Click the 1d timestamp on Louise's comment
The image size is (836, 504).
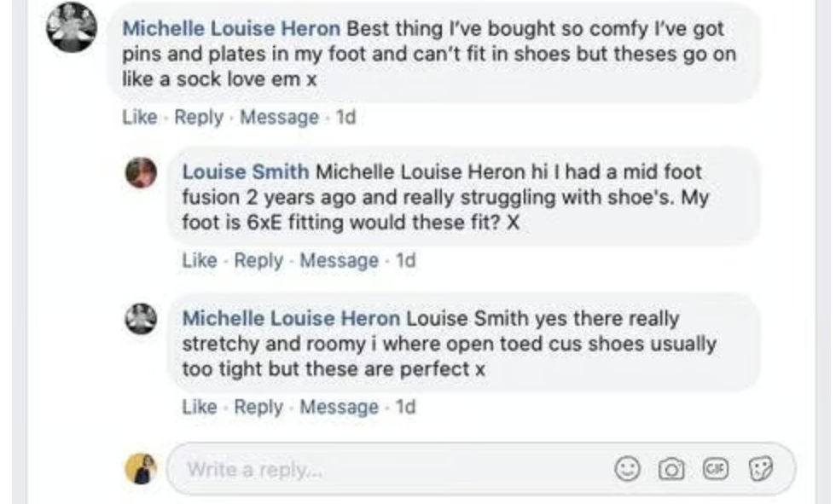(405, 260)
